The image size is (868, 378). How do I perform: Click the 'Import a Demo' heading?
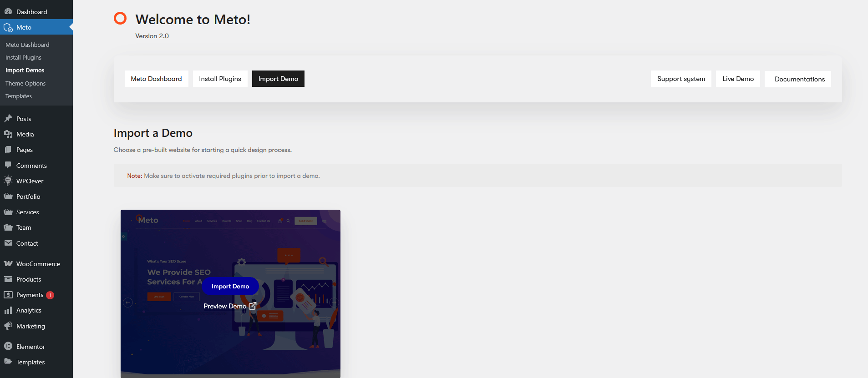[x=153, y=133]
